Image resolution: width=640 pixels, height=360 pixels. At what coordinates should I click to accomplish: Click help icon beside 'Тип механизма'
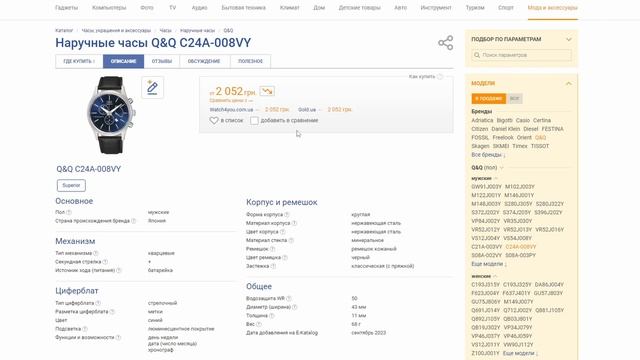click(96, 253)
